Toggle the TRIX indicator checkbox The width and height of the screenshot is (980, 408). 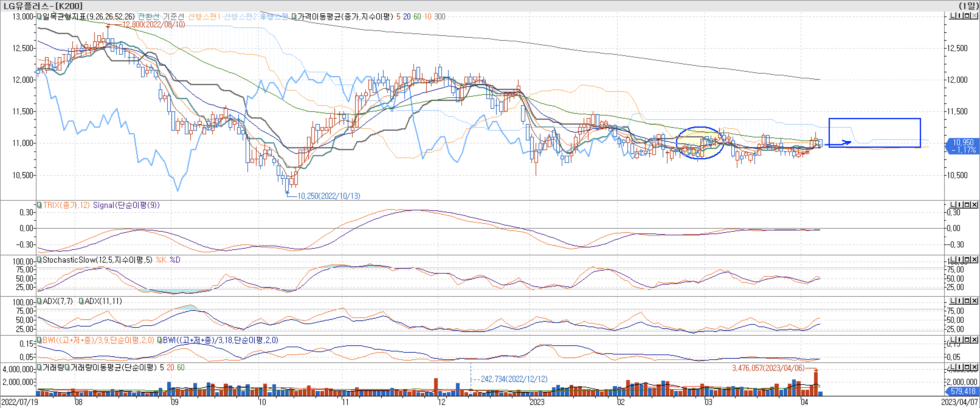(x=39, y=205)
